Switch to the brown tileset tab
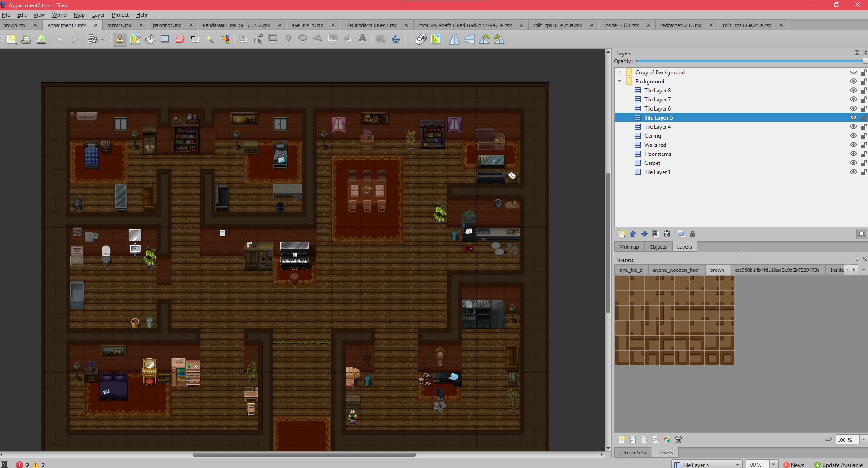 point(717,270)
